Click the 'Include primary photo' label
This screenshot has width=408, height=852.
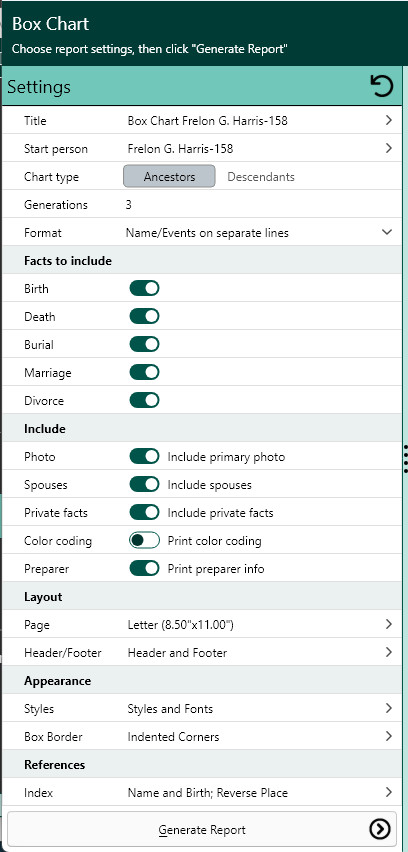click(226, 457)
